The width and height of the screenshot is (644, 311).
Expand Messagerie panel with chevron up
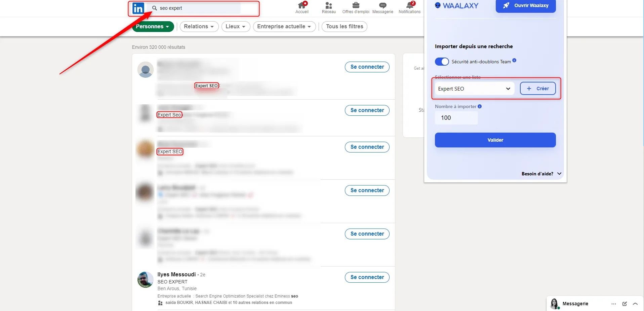635,304
